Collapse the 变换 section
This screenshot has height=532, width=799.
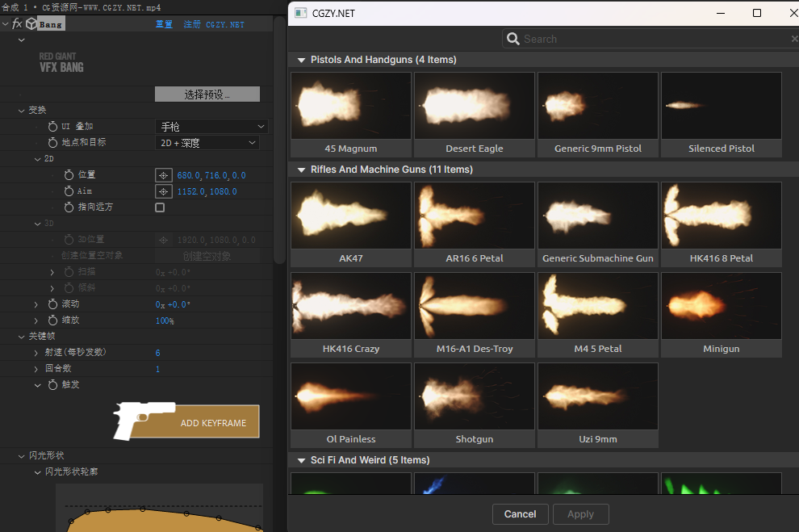[x=22, y=110]
